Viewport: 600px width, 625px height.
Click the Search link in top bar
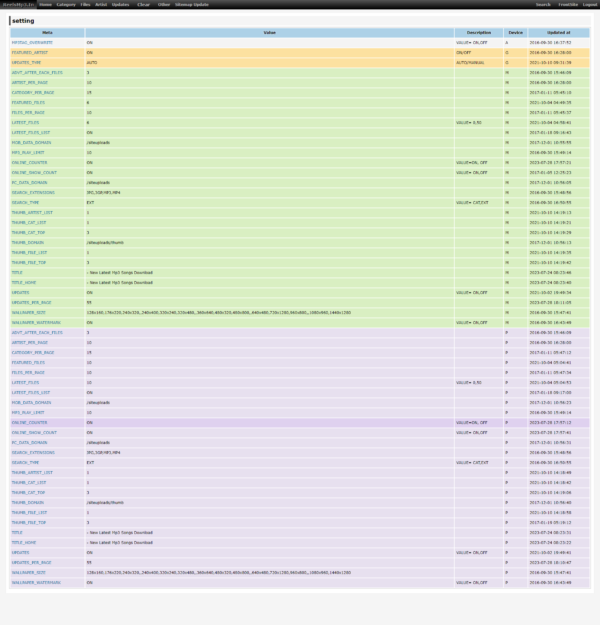(x=543, y=4)
